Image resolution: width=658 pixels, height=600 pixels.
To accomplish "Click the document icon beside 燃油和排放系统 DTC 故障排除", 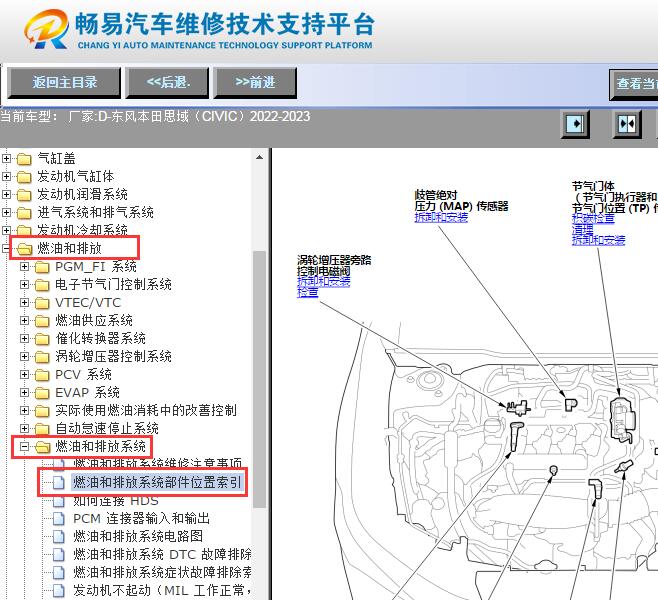I will (x=59, y=555).
